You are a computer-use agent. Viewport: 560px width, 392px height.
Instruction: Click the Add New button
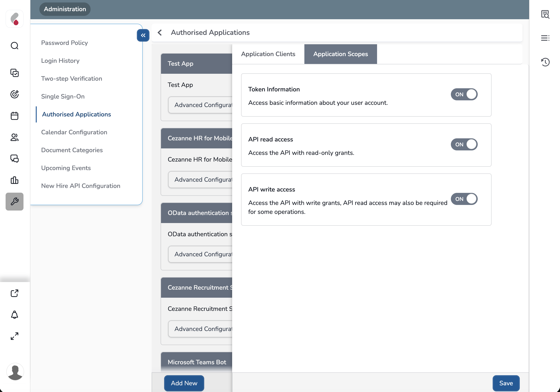(x=184, y=383)
